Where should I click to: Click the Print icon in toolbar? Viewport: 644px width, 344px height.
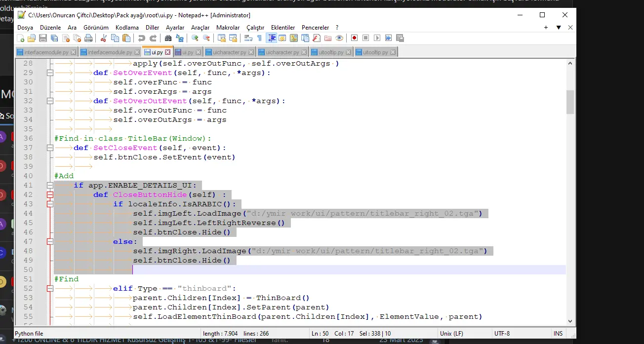88,38
